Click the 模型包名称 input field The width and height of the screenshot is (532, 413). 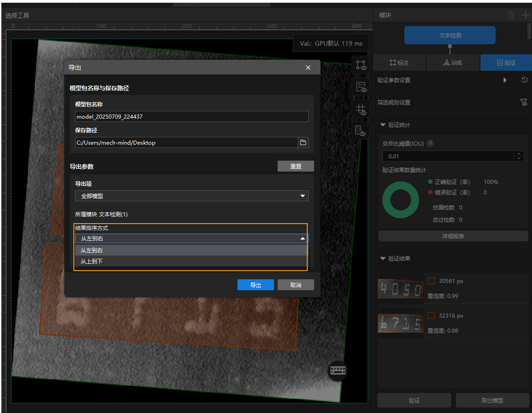[192, 116]
